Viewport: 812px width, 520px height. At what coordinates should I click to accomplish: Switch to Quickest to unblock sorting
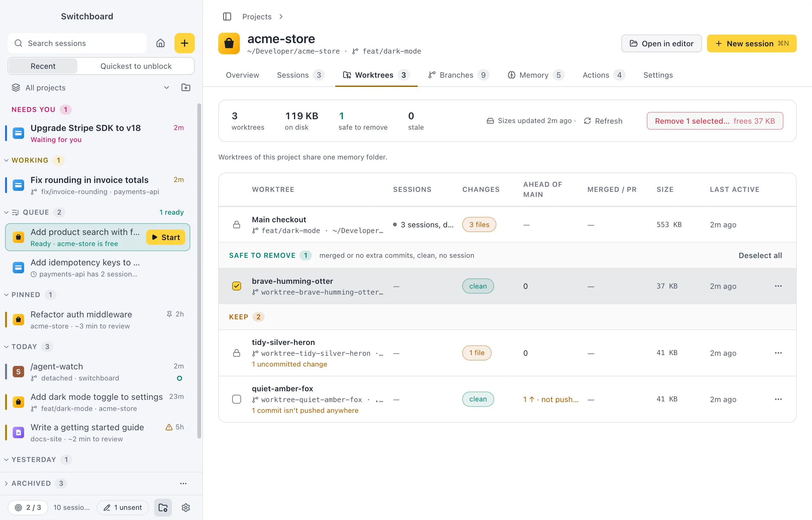[136, 66]
